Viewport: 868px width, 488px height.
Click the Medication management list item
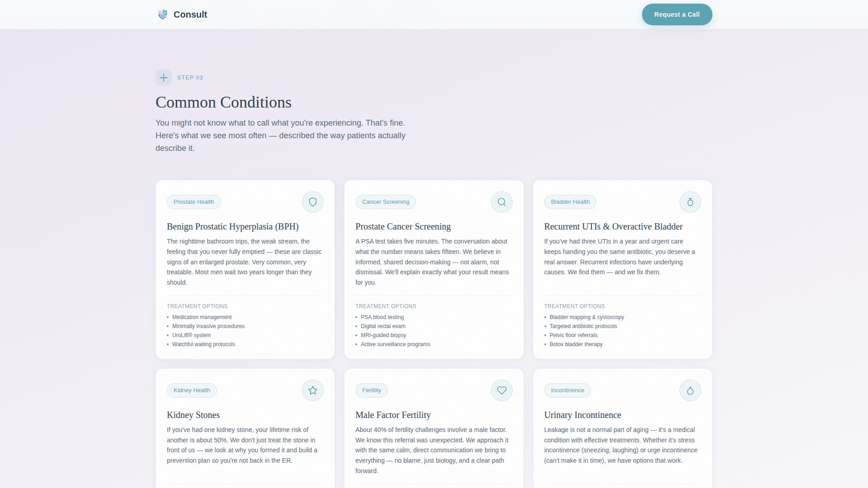tap(202, 317)
